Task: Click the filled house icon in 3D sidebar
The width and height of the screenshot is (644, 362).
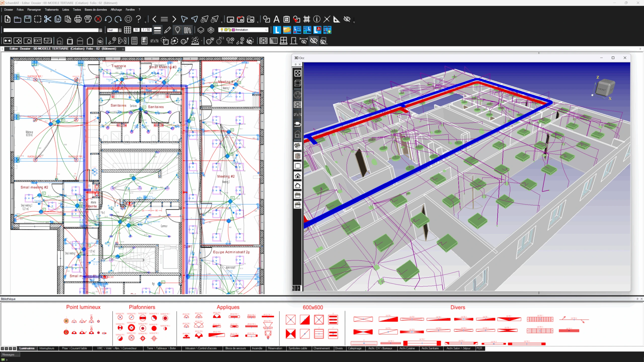Action: [298, 176]
